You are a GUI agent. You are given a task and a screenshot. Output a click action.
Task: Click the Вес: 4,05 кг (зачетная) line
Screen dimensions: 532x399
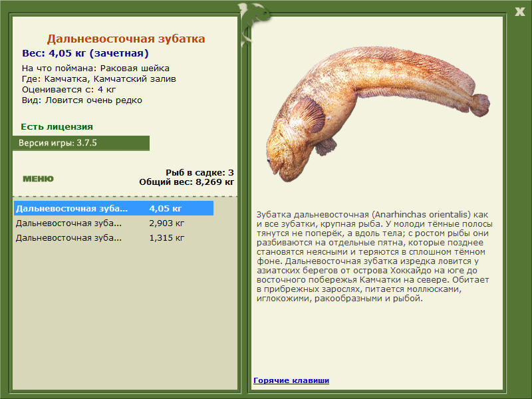point(85,53)
